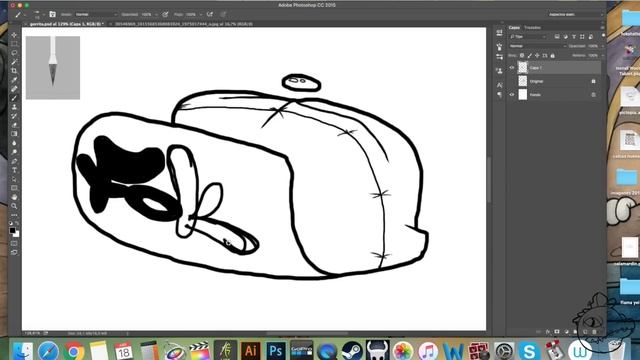Screen dimensions: 640x360
Task: Select the Gradient tool
Action: [14, 134]
